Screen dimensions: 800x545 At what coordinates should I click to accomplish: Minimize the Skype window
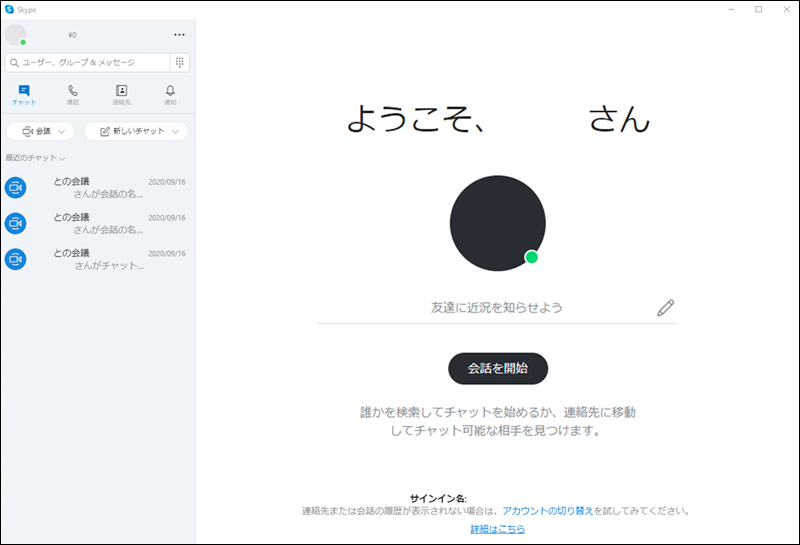pyautogui.click(x=731, y=9)
